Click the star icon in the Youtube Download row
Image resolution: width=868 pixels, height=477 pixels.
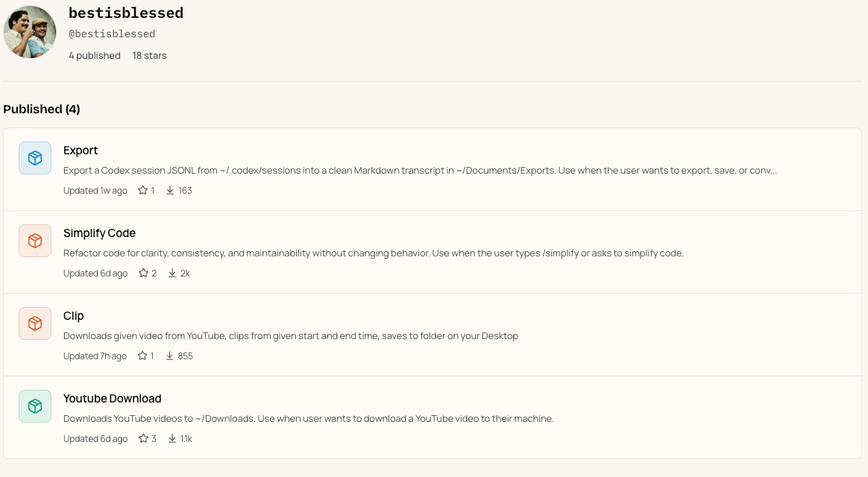pos(143,438)
